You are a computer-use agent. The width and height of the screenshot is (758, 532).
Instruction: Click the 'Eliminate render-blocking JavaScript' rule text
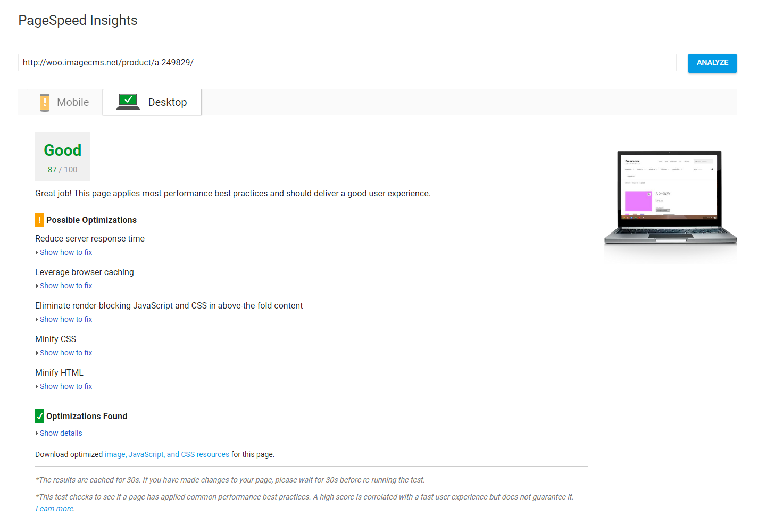pyautogui.click(x=169, y=305)
